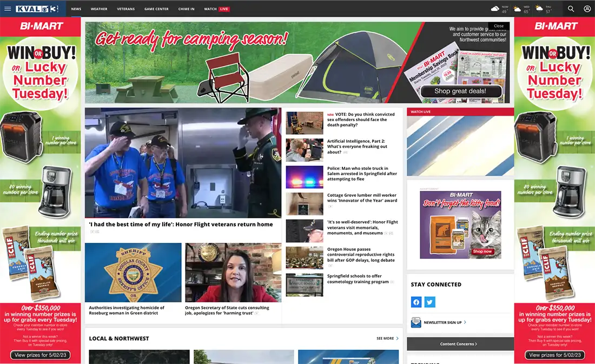Click Newsletter Sign Up link

pyautogui.click(x=445, y=323)
